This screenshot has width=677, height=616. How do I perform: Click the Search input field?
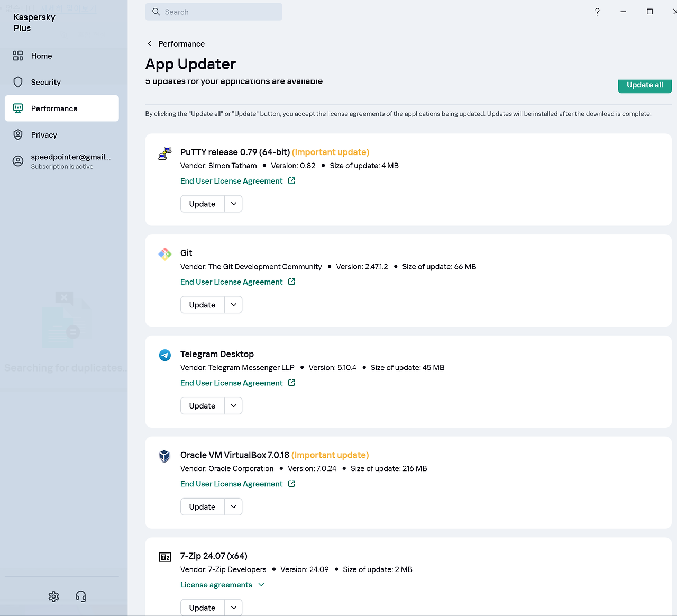click(214, 12)
